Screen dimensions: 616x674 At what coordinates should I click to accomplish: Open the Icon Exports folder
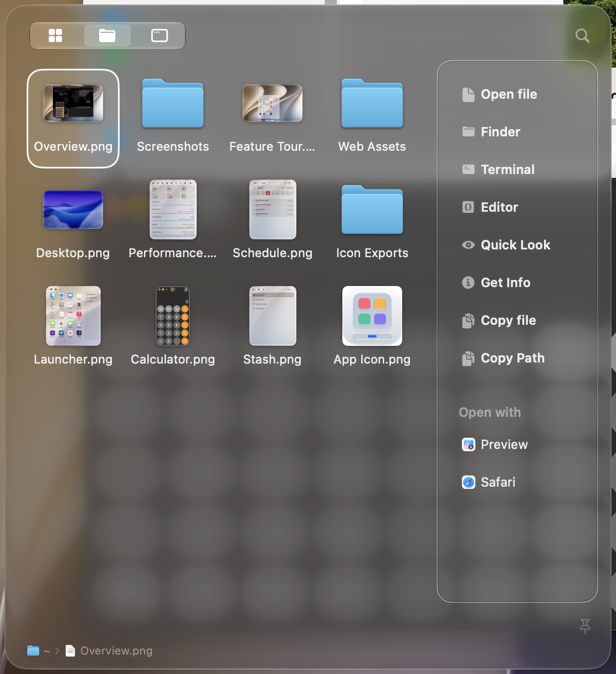click(372, 210)
